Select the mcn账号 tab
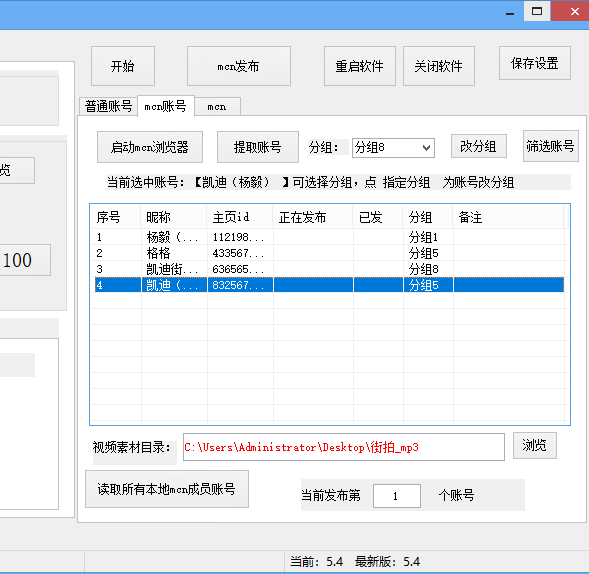Viewport: 589px width, 574px height. pos(166,106)
